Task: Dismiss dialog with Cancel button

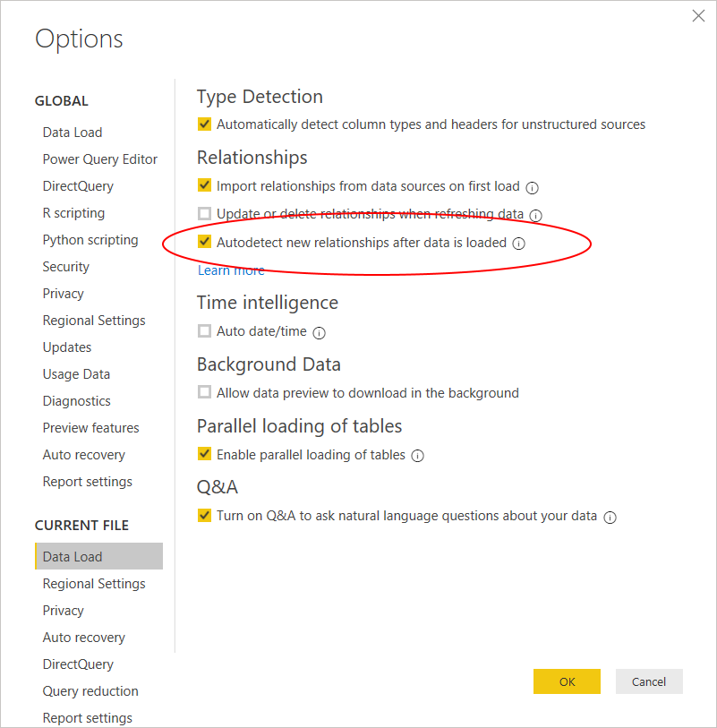Action: pos(649,681)
